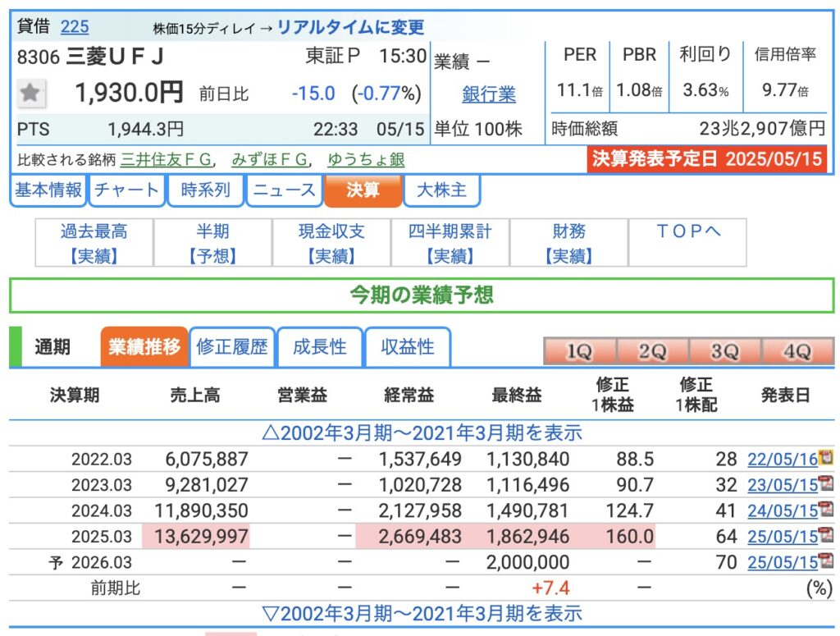Screen dimensions: 840x636
Task: Jump to the 過去最高【実績】 section
Action: coord(94,243)
